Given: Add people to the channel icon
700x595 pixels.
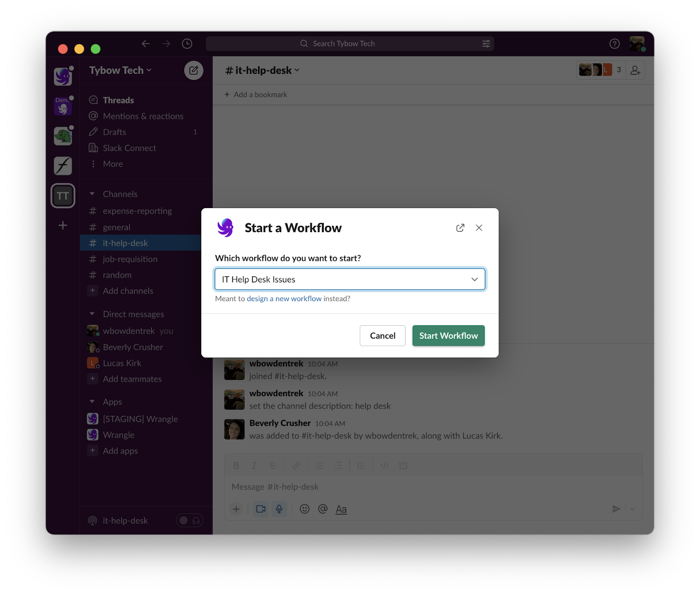Looking at the screenshot, I should pyautogui.click(x=635, y=70).
